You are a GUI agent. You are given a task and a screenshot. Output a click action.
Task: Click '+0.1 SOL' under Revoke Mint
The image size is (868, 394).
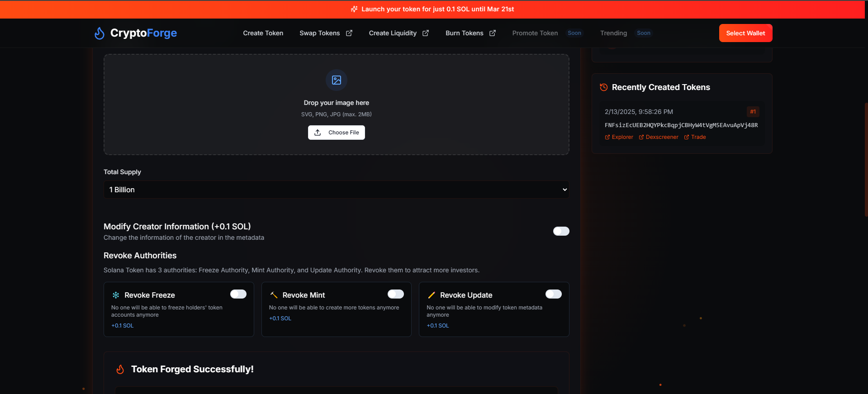coord(280,318)
